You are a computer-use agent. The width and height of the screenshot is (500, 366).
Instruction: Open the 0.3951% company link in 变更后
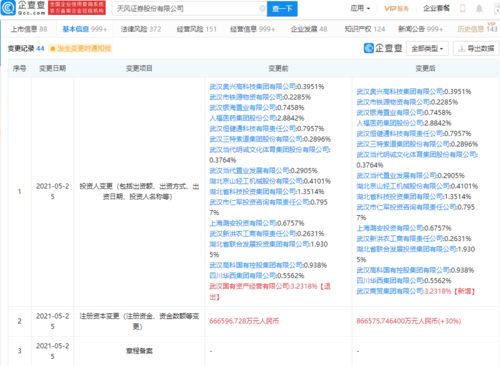tap(400, 92)
